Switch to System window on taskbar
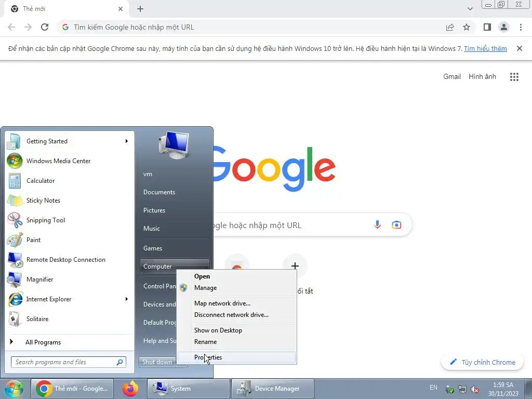Screen dimensions: 532x399 [x=189, y=389]
